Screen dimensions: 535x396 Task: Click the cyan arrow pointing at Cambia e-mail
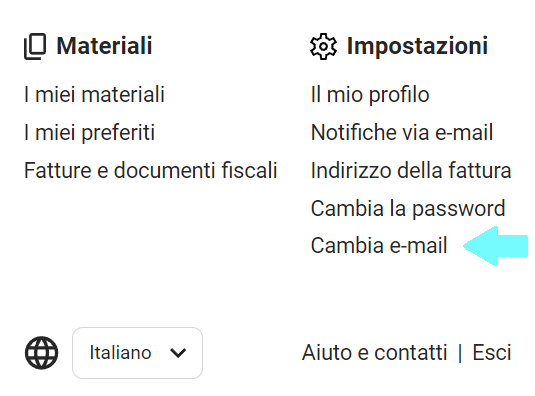pyautogui.click(x=495, y=246)
